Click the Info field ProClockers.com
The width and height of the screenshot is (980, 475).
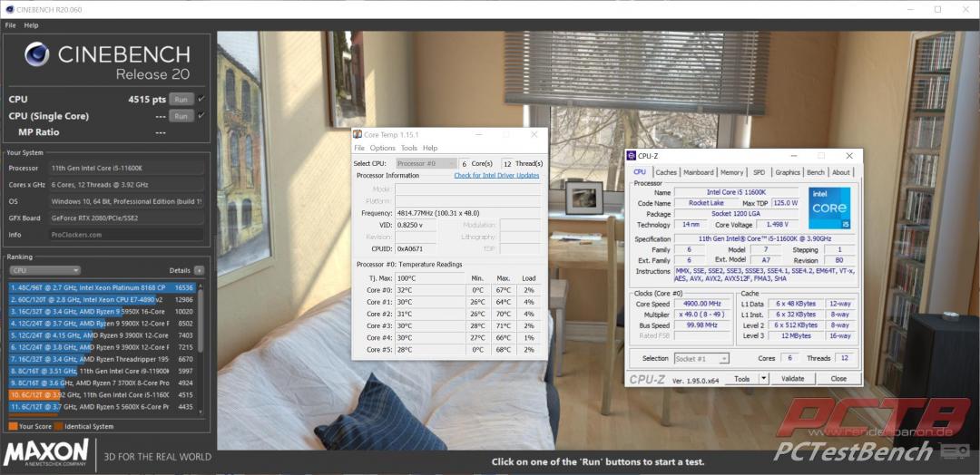(126, 235)
